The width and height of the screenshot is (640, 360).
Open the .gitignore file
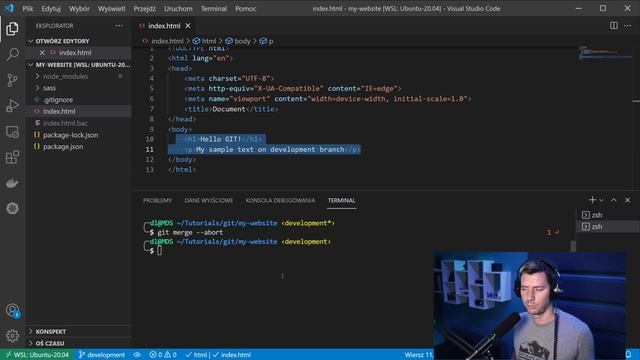(58, 100)
